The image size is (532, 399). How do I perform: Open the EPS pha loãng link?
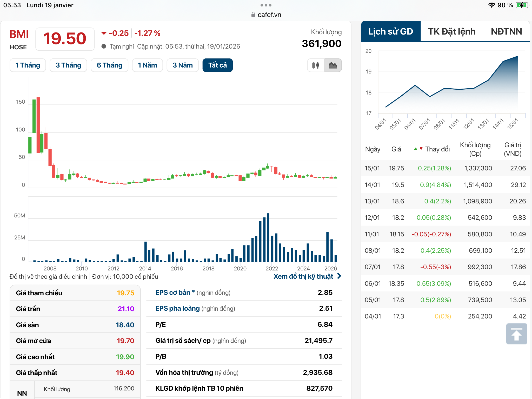pyautogui.click(x=177, y=308)
